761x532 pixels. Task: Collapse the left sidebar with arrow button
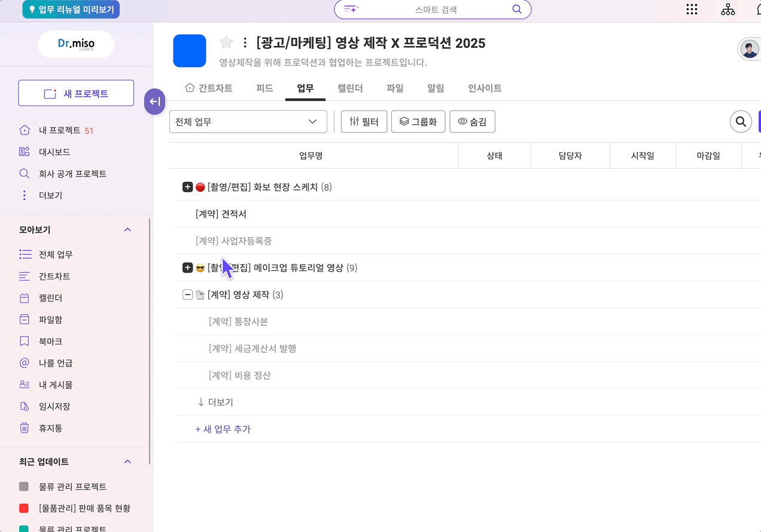(x=154, y=102)
